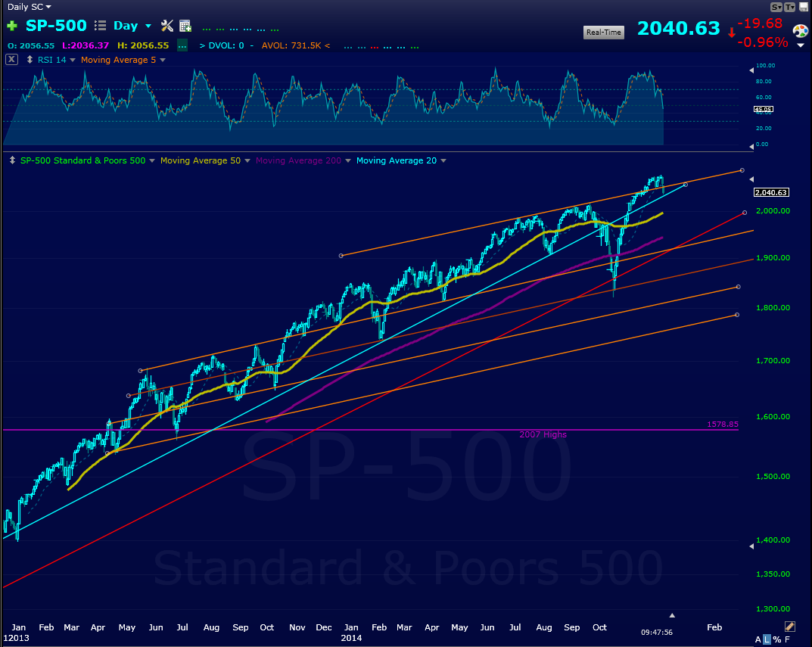
Task: Open the color palette icon
Action: [801, 31]
